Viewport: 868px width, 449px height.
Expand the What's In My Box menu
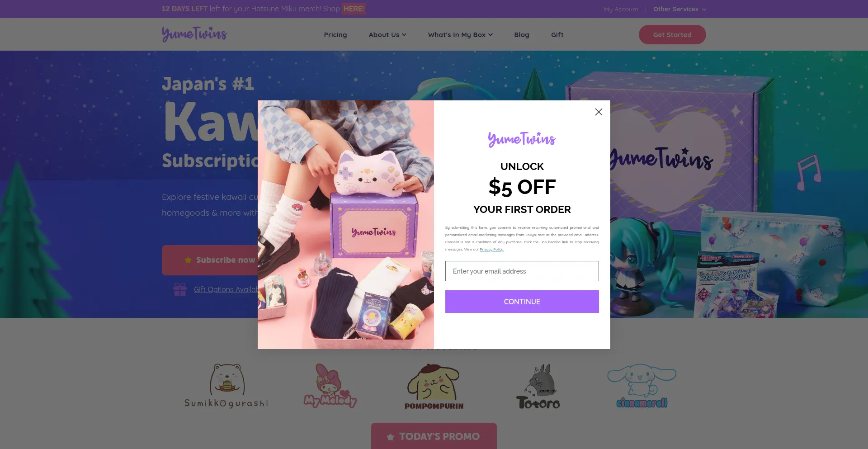(x=460, y=35)
